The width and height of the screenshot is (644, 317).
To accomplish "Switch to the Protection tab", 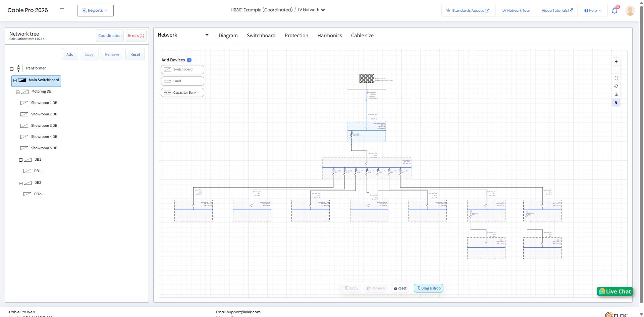I will [296, 36].
